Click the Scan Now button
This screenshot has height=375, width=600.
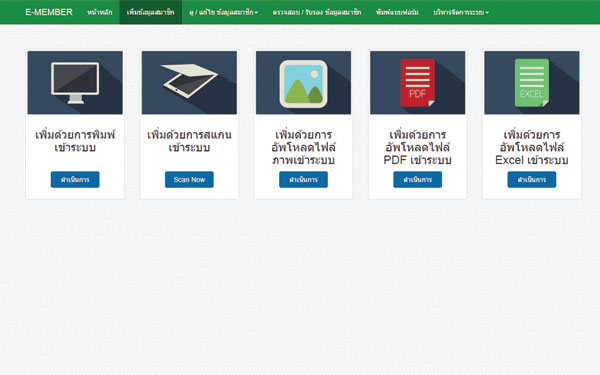point(189,179)
